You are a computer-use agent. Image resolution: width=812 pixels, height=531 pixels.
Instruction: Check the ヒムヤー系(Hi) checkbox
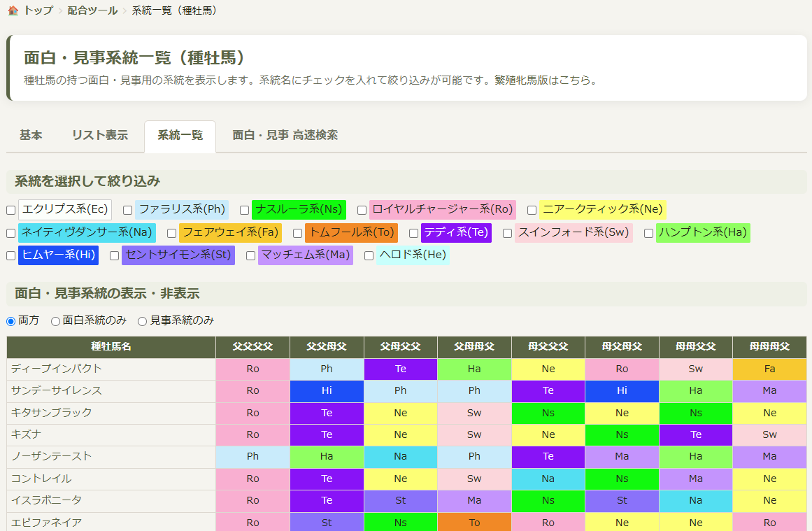[x=11, y=255]
